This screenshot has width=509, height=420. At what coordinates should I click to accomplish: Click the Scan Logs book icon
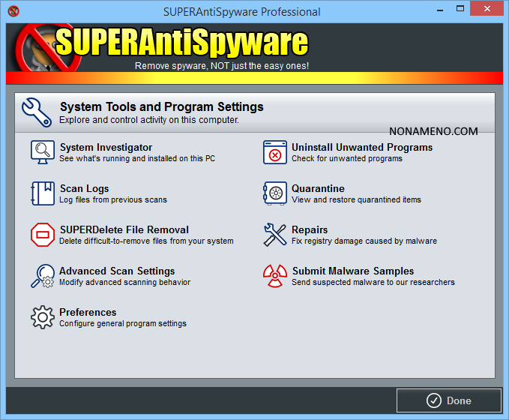43,193
